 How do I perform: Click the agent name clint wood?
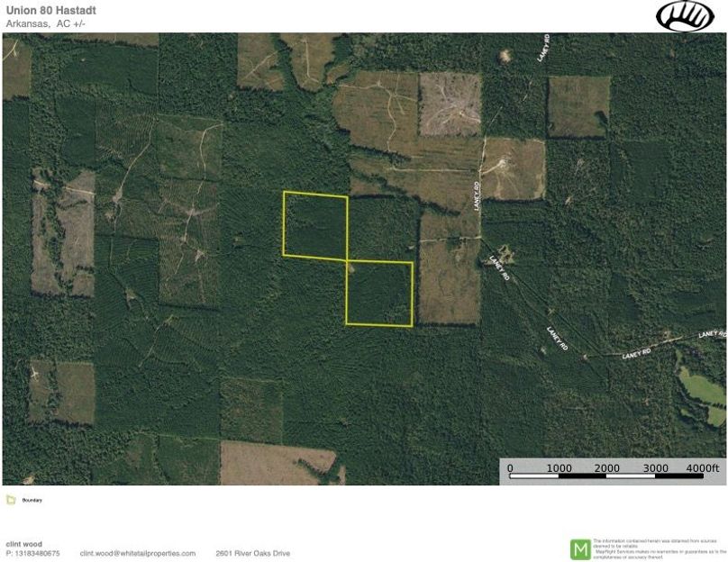coord(24,544)
